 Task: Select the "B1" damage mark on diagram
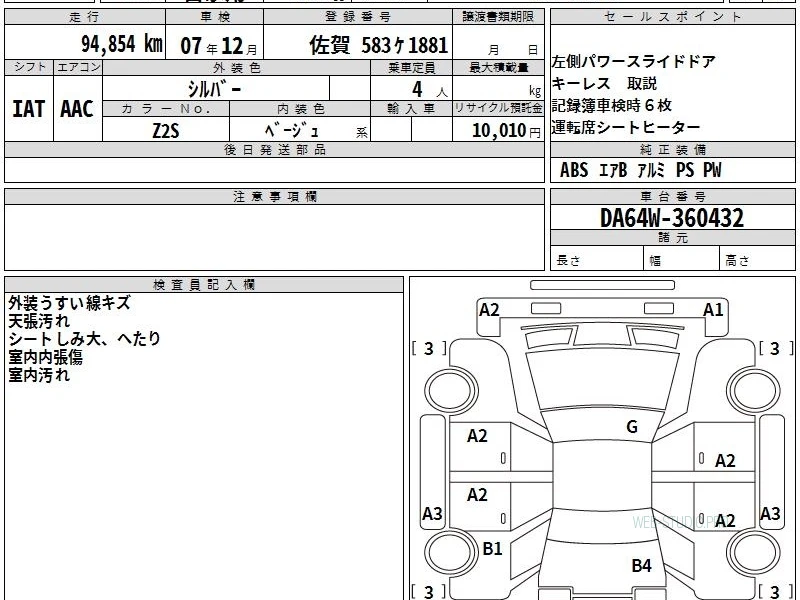pos(492,549)
